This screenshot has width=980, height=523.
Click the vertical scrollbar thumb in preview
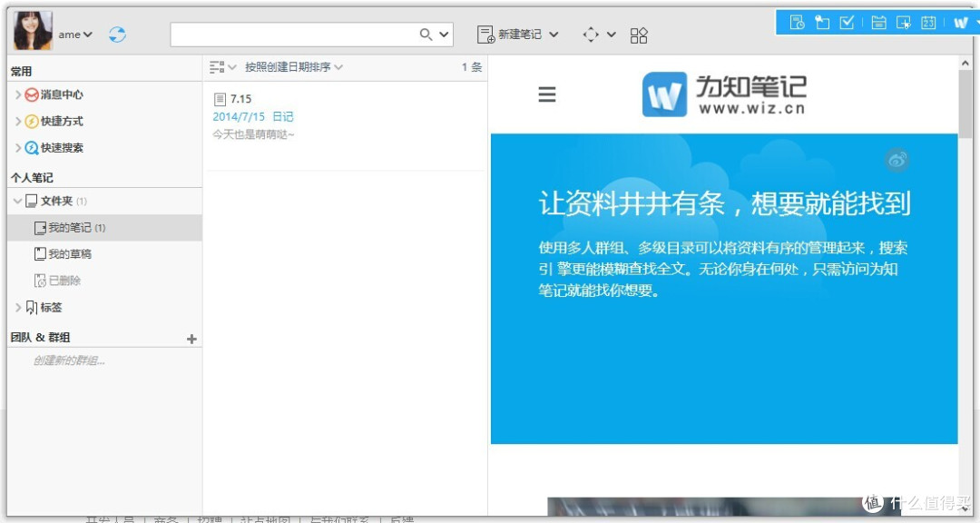tap(965, 104)
